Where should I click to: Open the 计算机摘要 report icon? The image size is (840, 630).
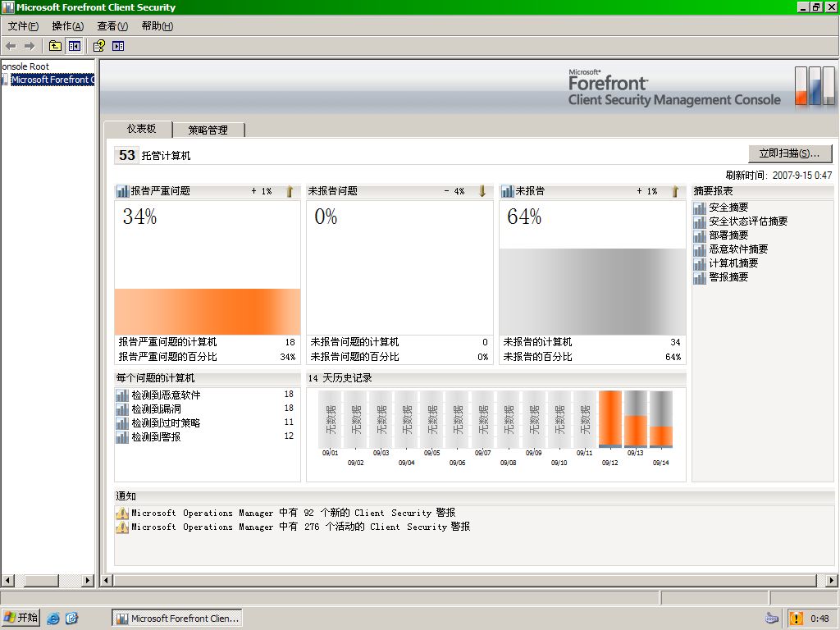click(700, 263)
